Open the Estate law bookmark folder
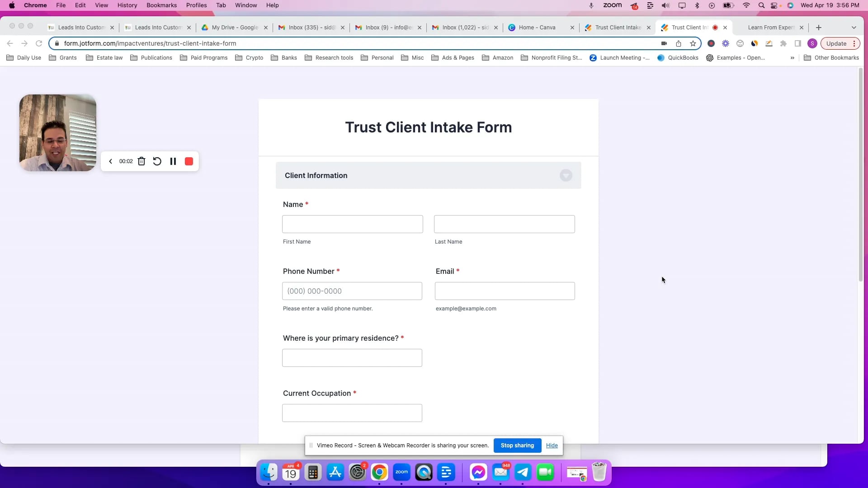The image size is (868, 488). click(x=104, y=58)
